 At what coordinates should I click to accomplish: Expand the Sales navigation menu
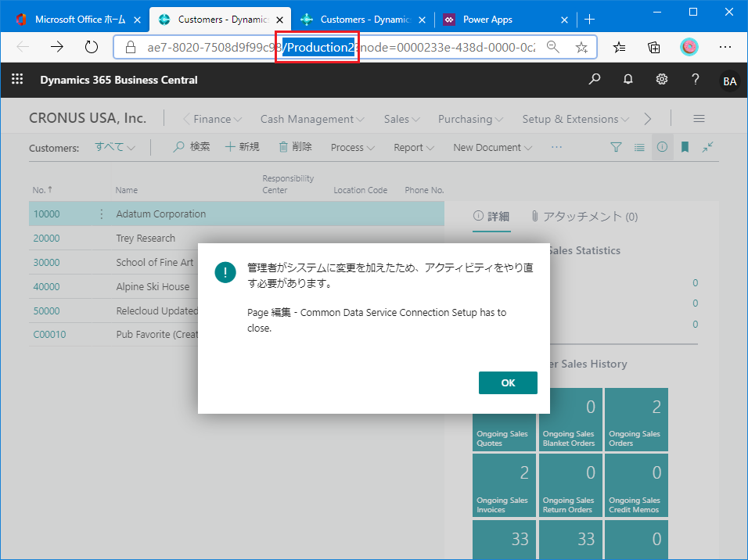coord(401,119)
